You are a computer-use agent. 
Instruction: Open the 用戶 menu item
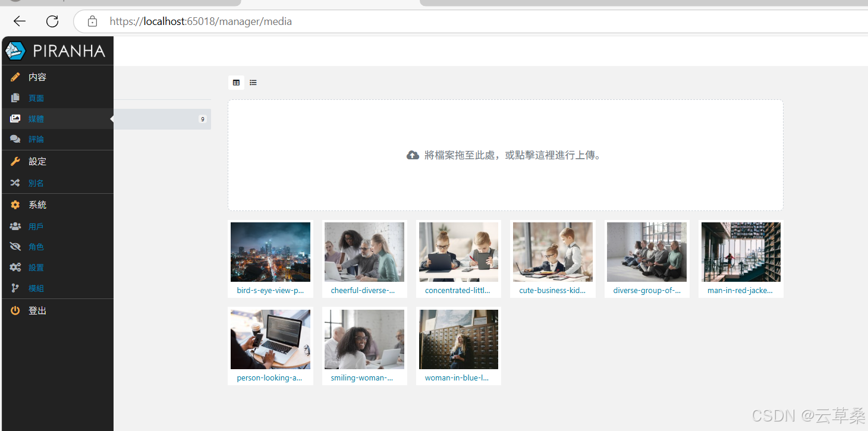pyautogui.click(x=36, y=226)
